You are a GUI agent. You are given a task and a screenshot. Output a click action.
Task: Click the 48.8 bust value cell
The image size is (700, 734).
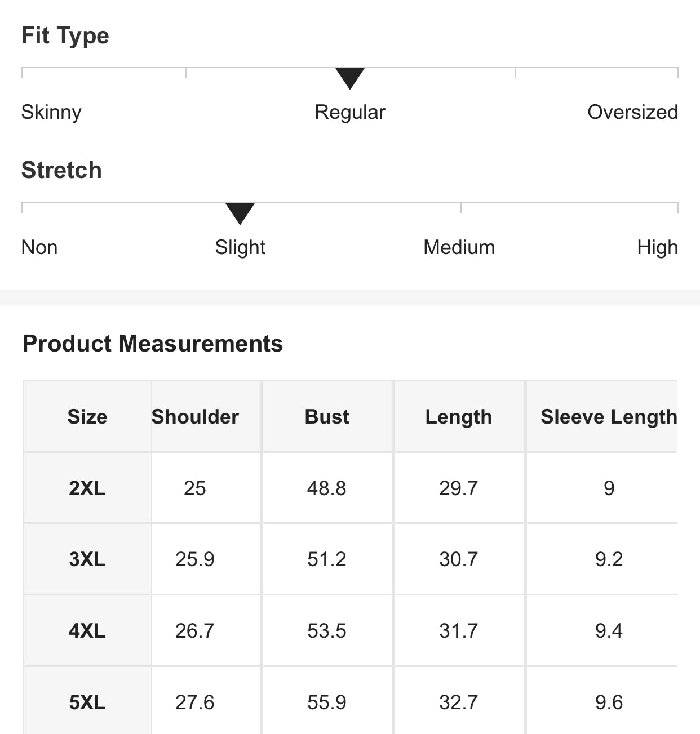click(x=327, y=488)
